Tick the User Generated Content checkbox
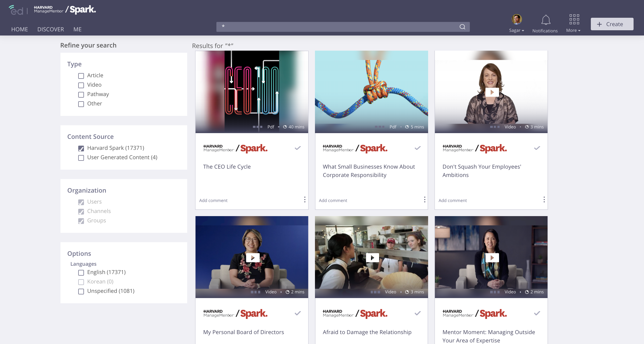Screen dimensions: 644x344 pyautogui.click(x=81, y=158)
